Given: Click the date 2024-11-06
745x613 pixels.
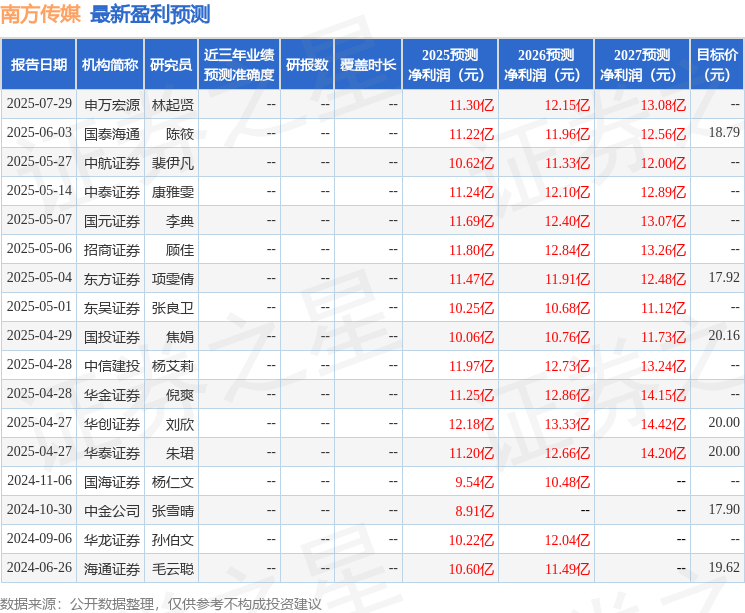Looking at the screenshot, I should pyautogui.click(x=39, y=480).
